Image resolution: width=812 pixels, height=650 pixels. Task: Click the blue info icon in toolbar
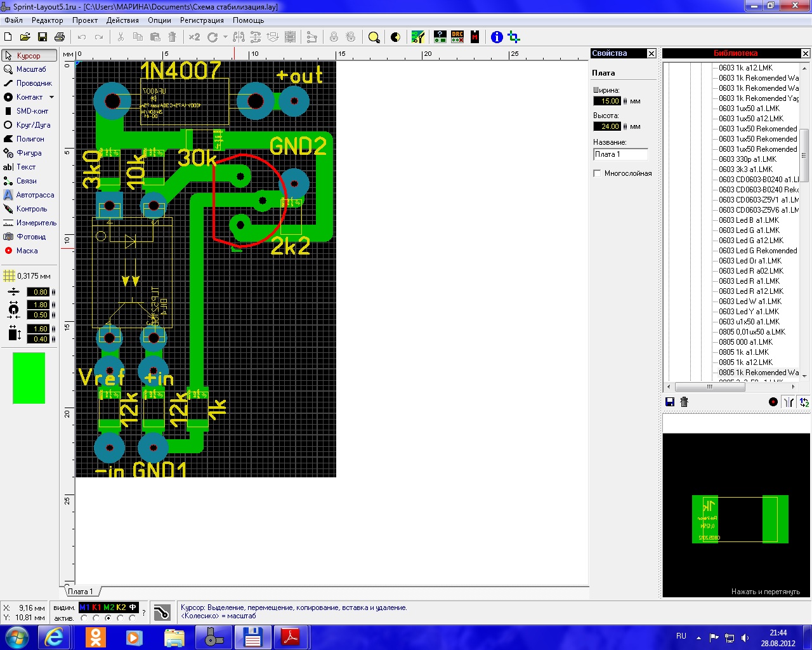pyautogui.click(x=497, y=37)
